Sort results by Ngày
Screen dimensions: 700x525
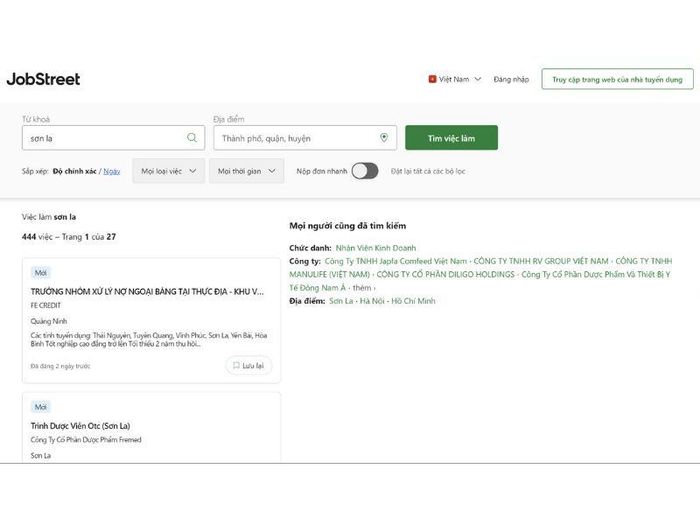click(112, 171)
